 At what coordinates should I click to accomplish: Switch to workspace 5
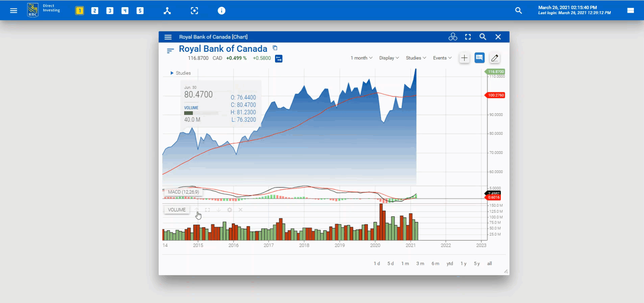click(140, 11)
